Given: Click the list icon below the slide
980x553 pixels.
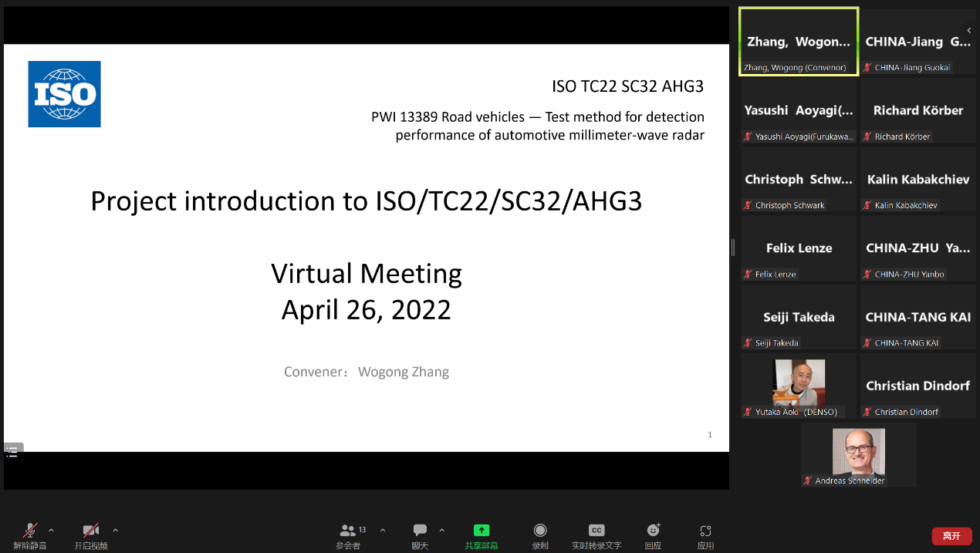Looking at the screenshot, I should [13, 452].
